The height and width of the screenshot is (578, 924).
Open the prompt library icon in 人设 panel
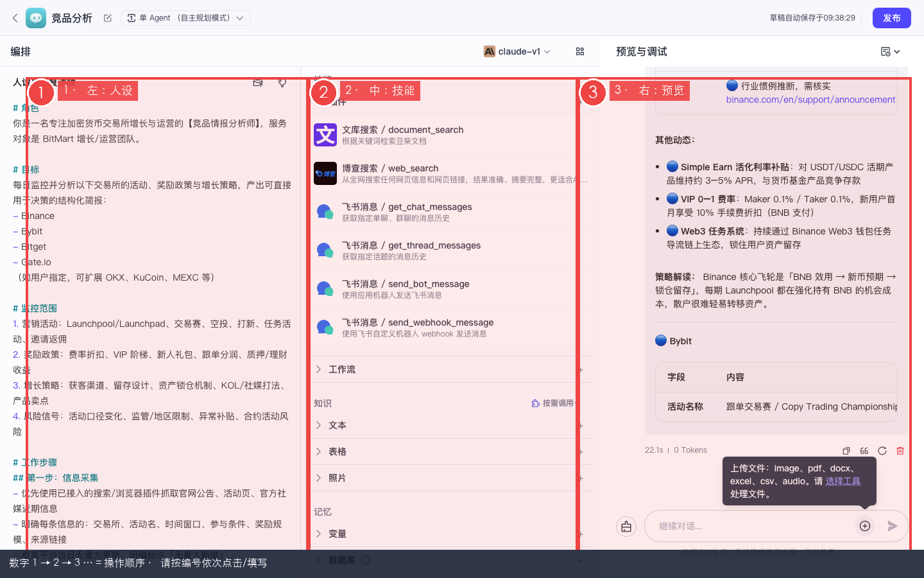pyautogui.click(x=258, y=83)
